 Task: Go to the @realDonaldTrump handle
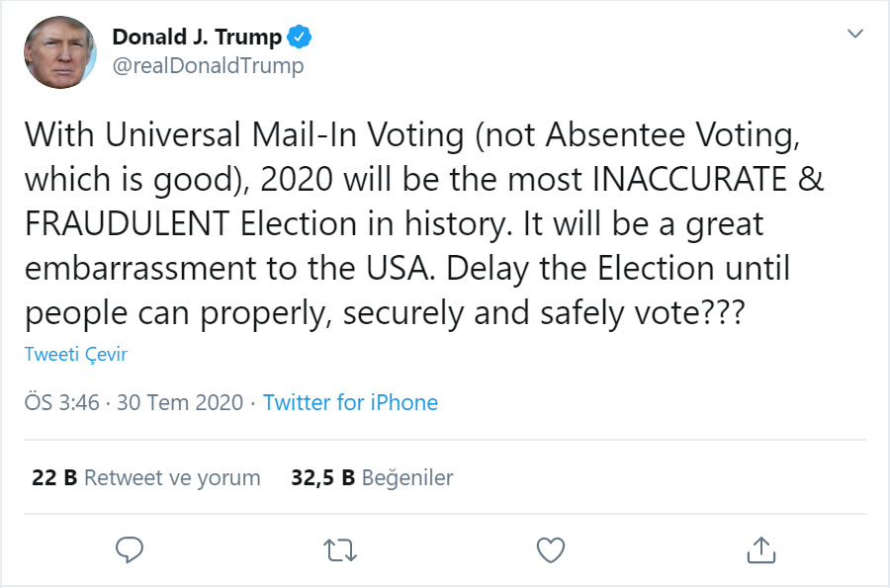[208, 66]
